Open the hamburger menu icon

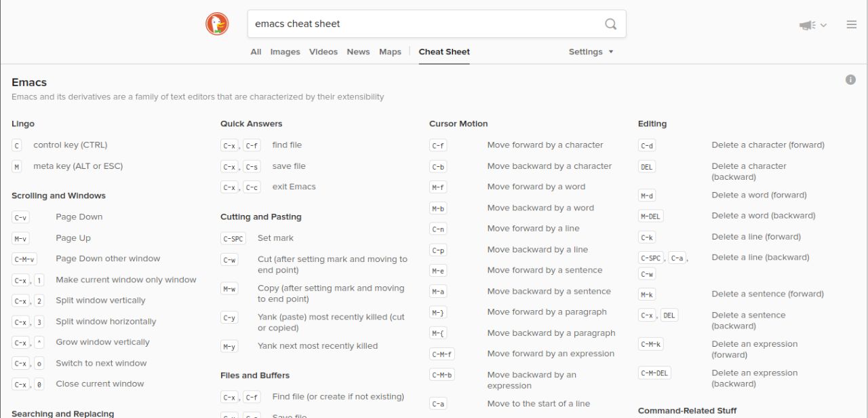point(852,24)
